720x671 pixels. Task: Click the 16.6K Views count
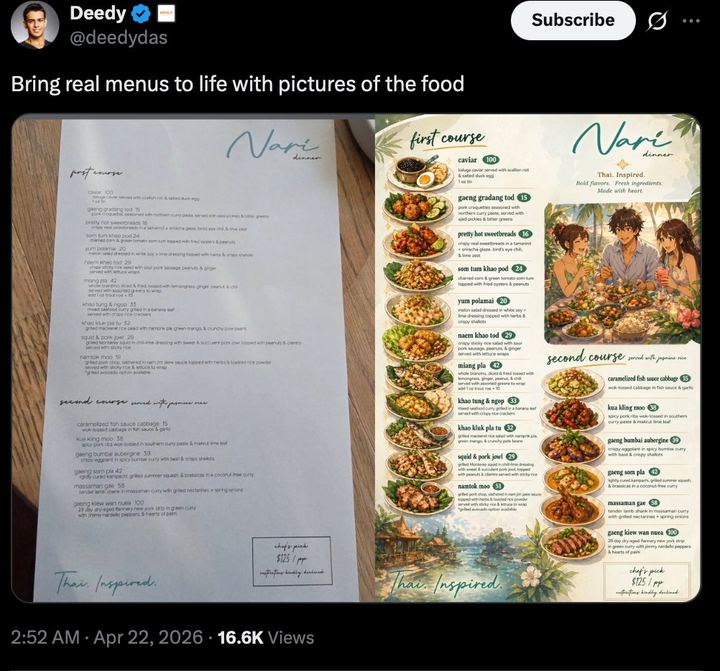[x=265, y=637]
